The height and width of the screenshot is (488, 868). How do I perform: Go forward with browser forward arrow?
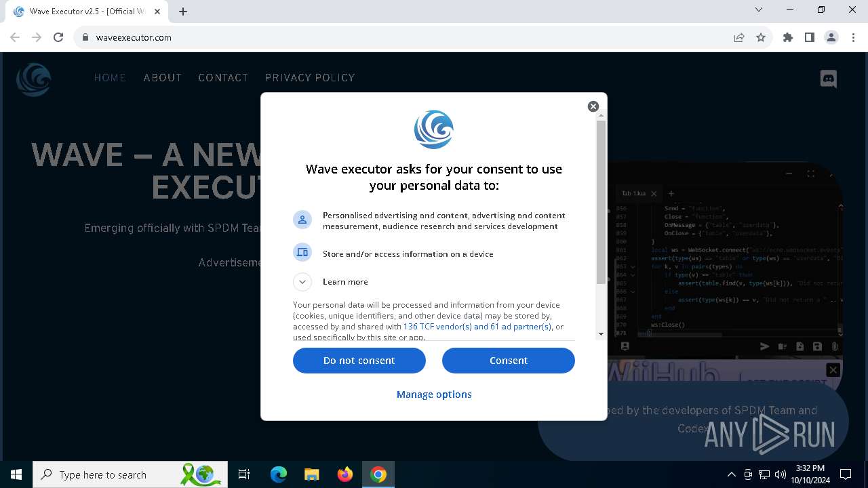[x=37, y=37]
